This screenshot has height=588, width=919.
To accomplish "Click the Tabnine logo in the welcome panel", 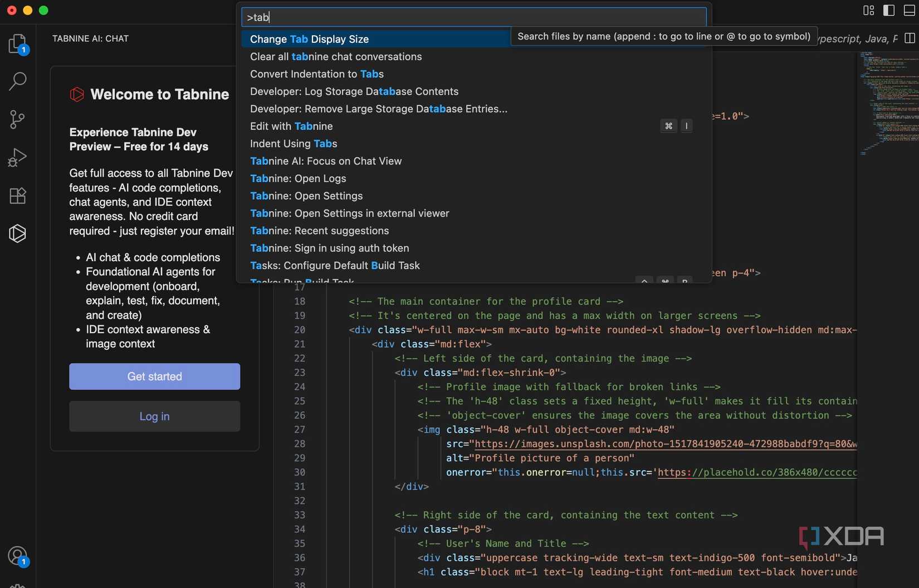I will point(76,94).
